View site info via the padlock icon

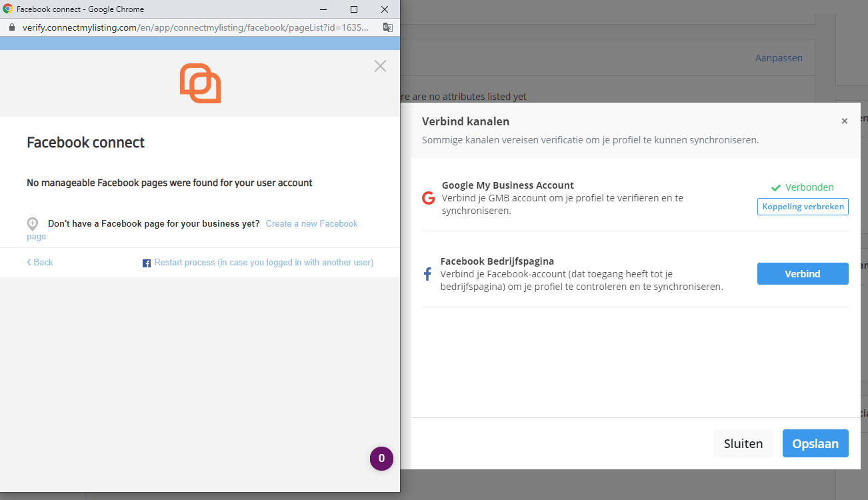pos(11,27)
